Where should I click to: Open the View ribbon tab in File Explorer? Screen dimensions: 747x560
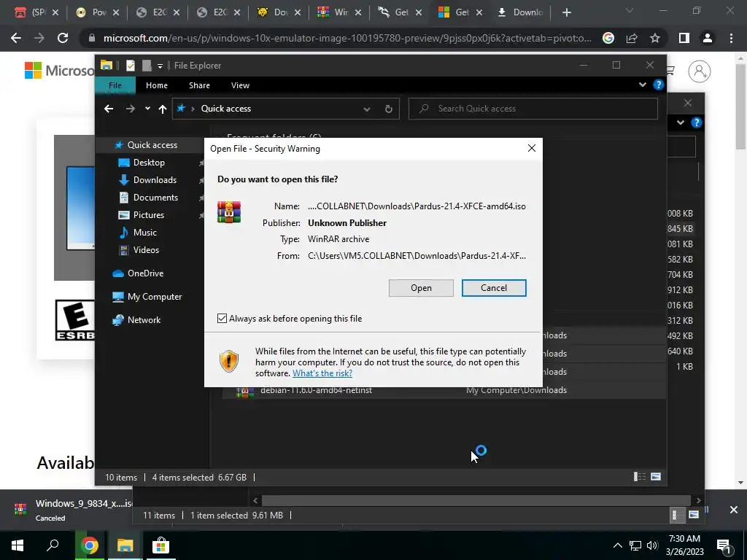(x=240, y=85)
